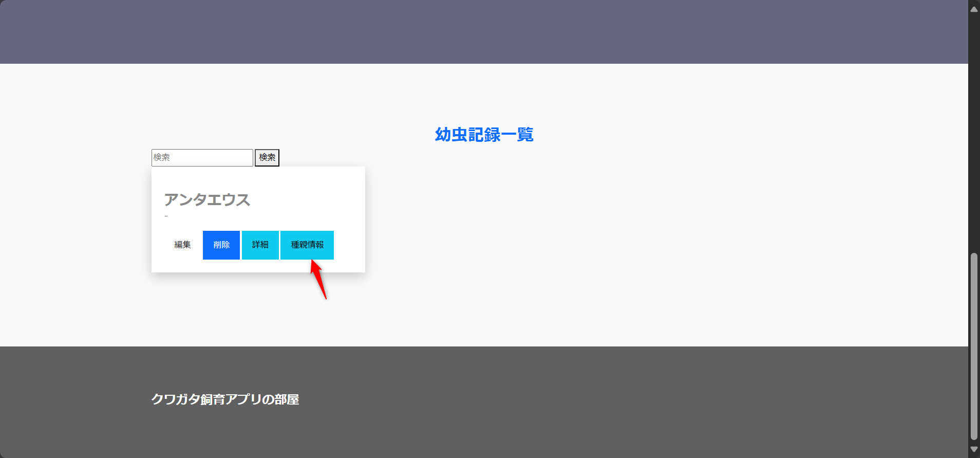Click the クワガタ飼育アプリの部屋 footer title

[225, 399]
